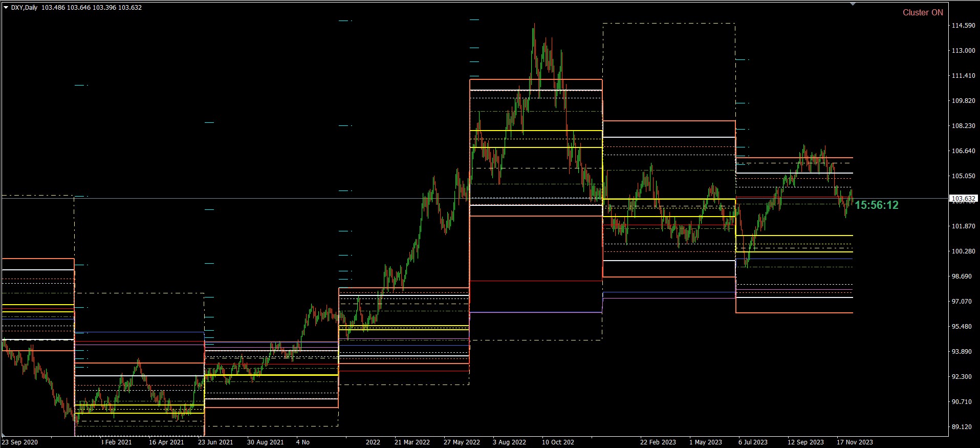Click date label 30 Aug 2021
This screenshot has width=980, height=448.
(x=265, y=442)
